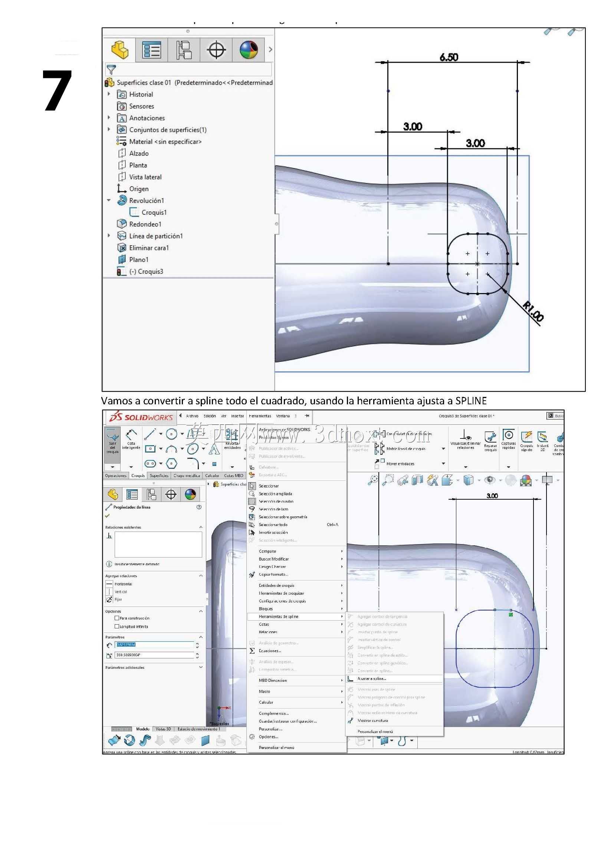The height and width of the screenshot is (868, 614).
Task: Switch to Chapa metálica tab
Action: 187,476
